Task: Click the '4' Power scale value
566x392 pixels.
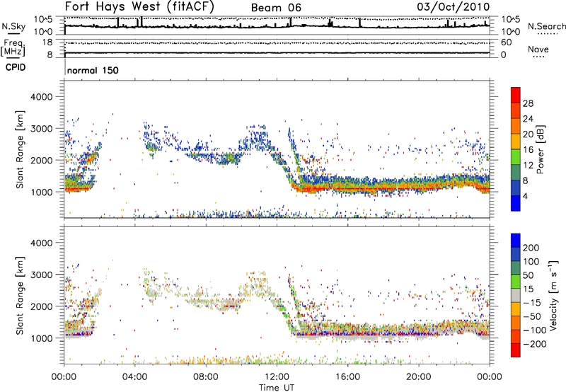Action: (525, 197)
